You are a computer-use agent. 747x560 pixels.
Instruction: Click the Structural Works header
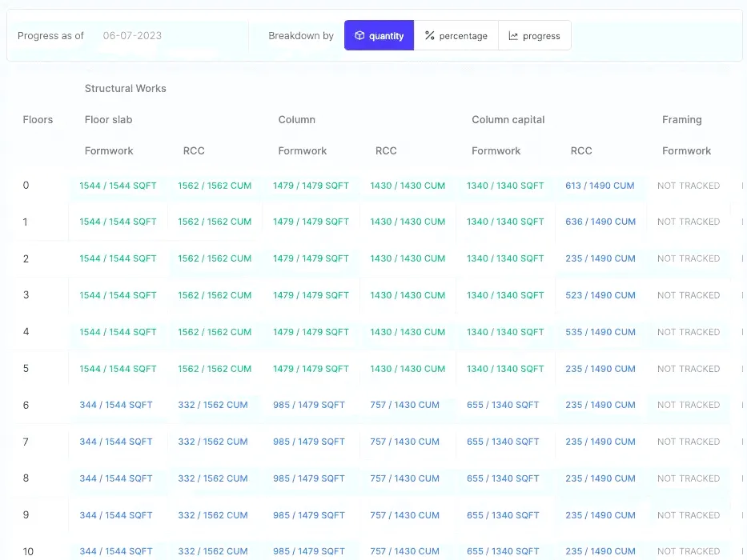point(126,89)
